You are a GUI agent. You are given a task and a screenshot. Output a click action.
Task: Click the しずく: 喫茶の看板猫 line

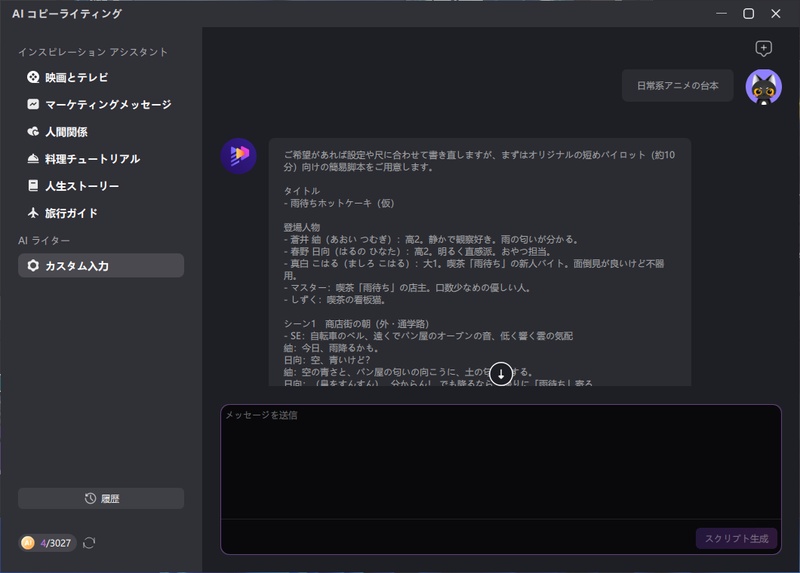[334, 300]
